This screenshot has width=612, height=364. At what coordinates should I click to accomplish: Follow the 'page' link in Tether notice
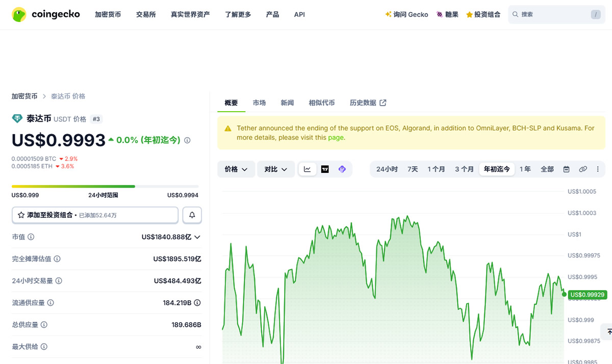[x=336, y=137]
